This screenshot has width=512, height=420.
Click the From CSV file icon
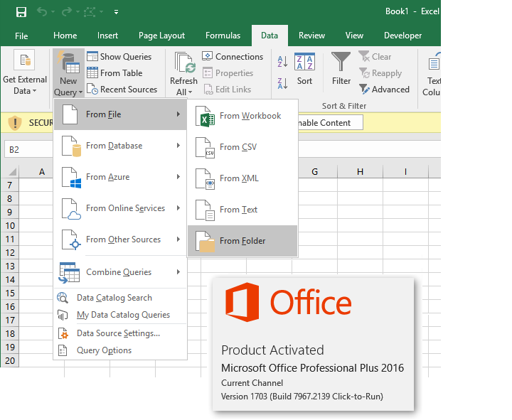(205, 148)
